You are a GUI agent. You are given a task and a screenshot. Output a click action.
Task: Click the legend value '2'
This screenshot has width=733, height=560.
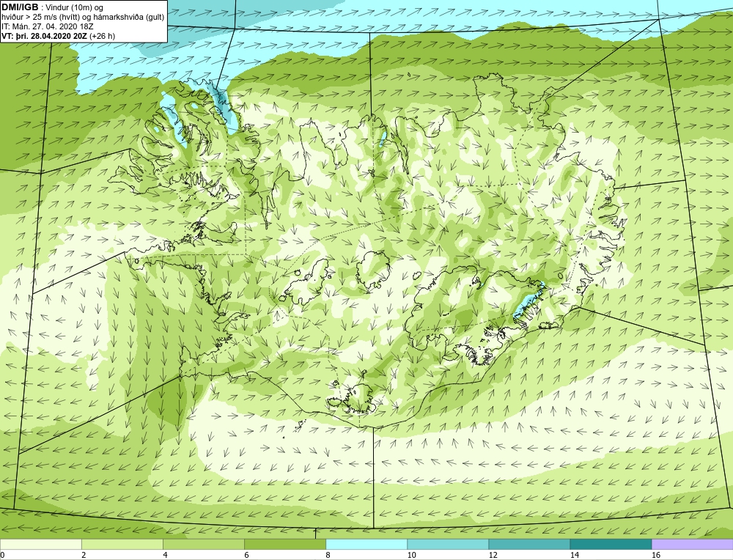click(x=84, y=555)
